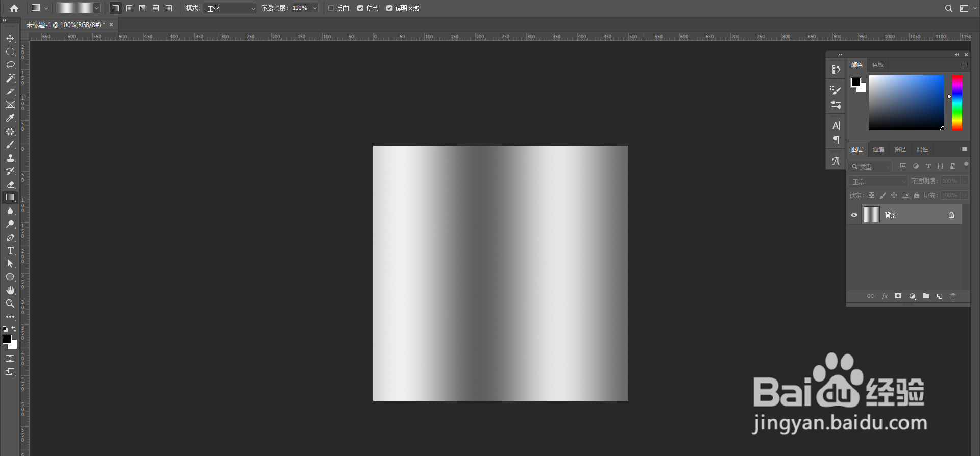980x456 pixels.
Task: Open layer filter 类型 dropdown
Action: pyautogui.click(x=870, y=167)
